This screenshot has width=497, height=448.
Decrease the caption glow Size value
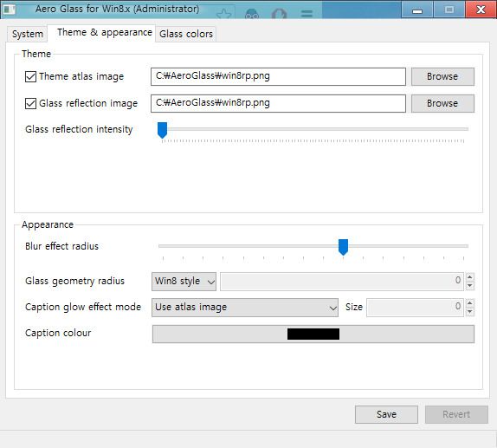470,312
